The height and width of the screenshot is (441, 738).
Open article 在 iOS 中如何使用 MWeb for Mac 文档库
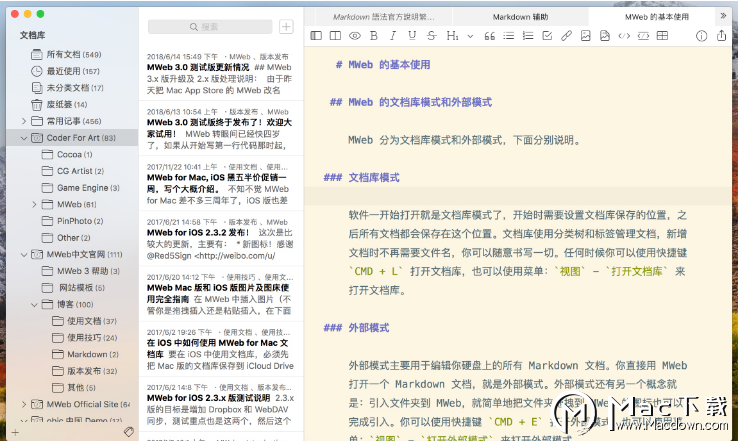(x=221, y=349)
